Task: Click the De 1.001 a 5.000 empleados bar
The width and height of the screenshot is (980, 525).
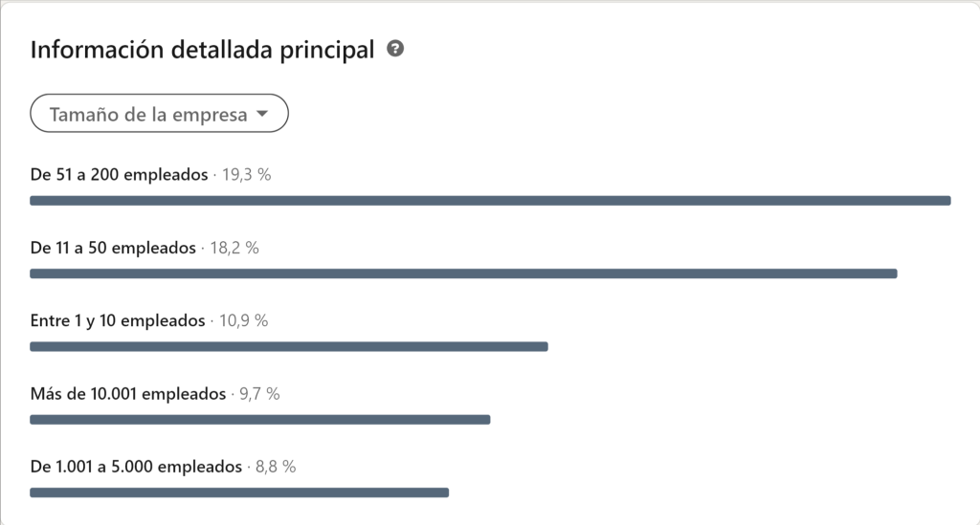Action: click(x=239, y=492)
